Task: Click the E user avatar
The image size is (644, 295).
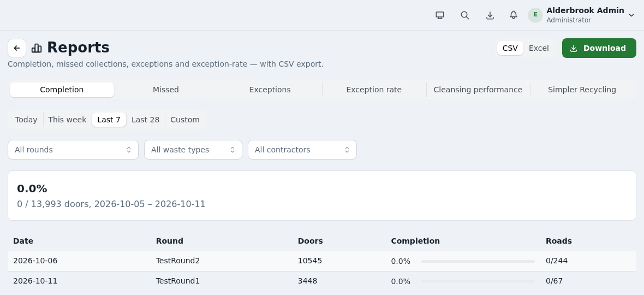Action: tap(535, 15)
